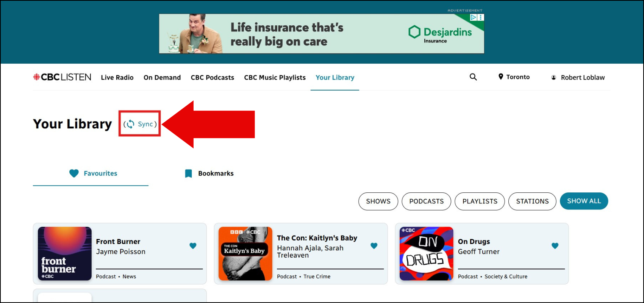644x303 pixels.
Task: Click the Podcast • News label
Action: pyautogui.click(x=116, y=276)
